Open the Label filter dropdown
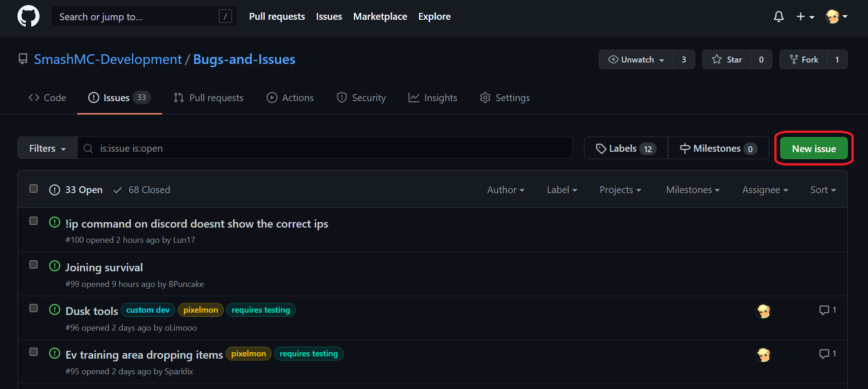 click(562, 190)
